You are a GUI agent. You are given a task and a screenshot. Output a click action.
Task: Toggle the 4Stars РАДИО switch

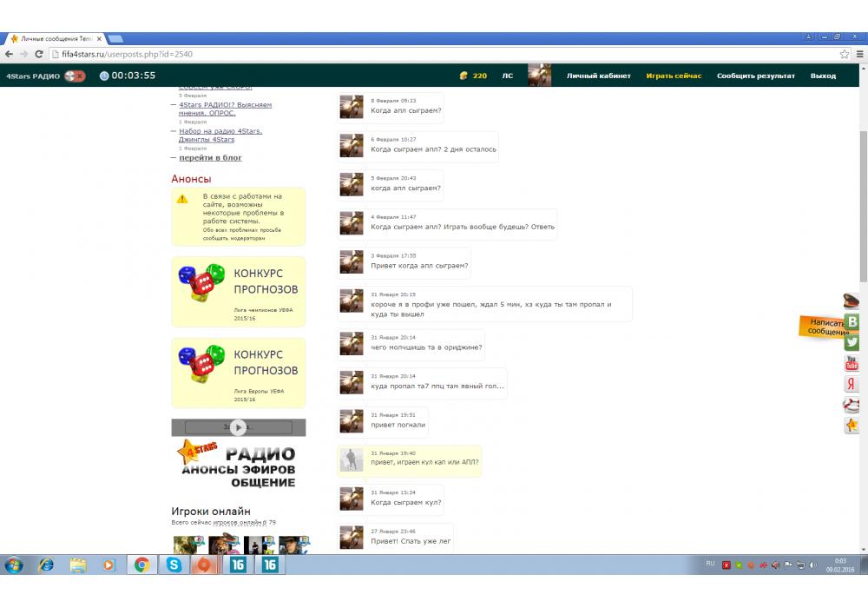point(75,76)
